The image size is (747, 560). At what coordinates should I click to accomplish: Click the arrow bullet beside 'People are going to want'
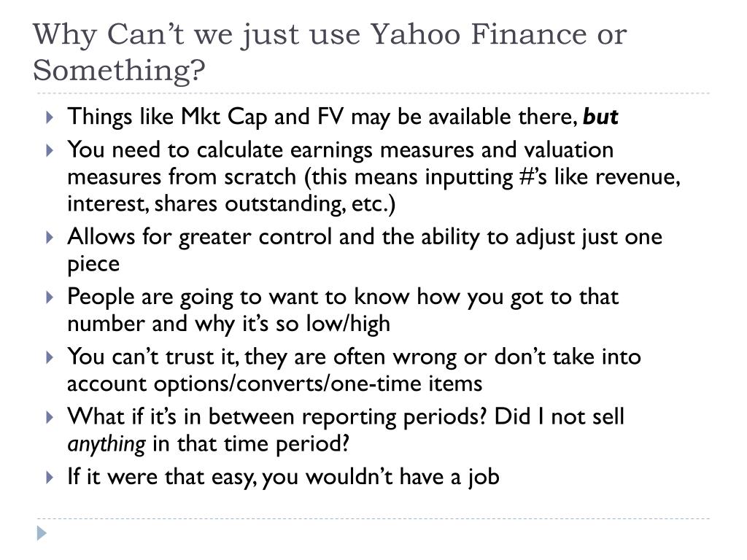click(50, 297)
